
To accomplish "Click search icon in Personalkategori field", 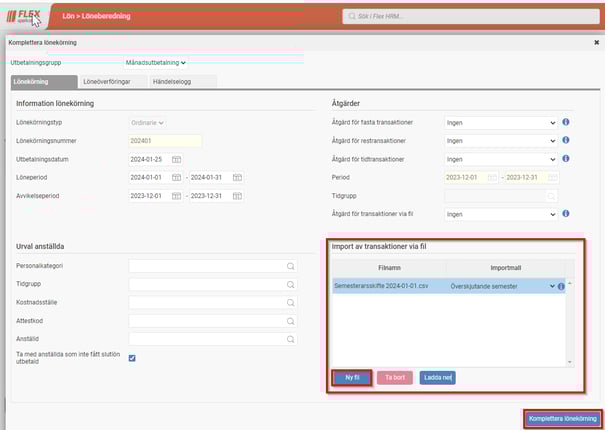I will (x=290, y=267).
